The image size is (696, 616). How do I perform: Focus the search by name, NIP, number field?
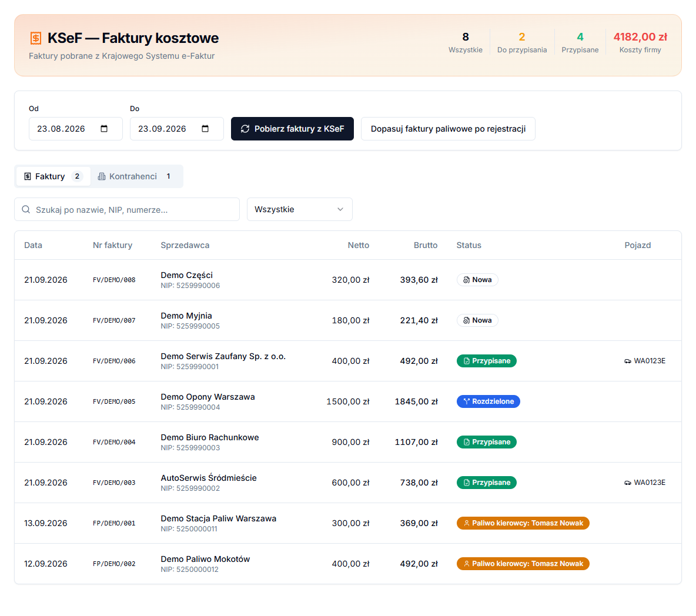(x=127, y=209)
